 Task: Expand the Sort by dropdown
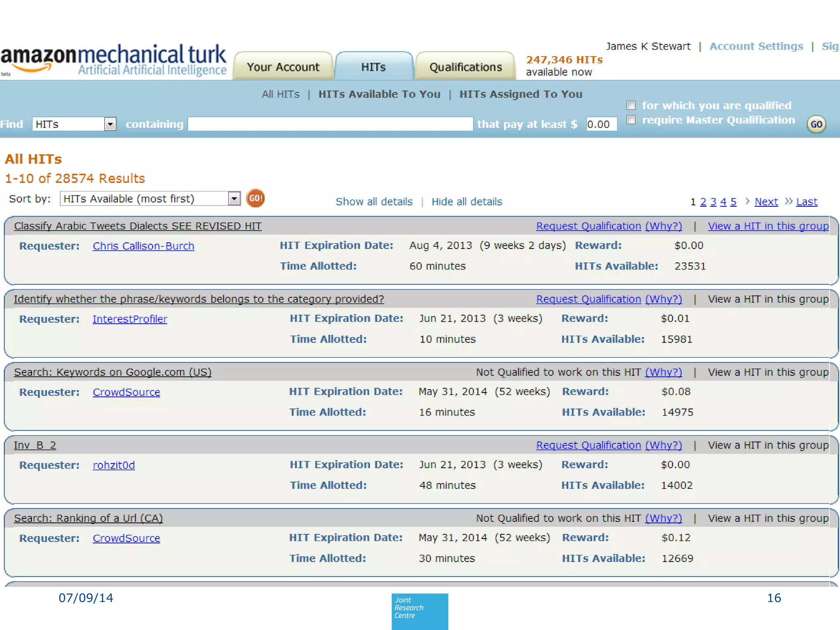click(x=234, y=199)
